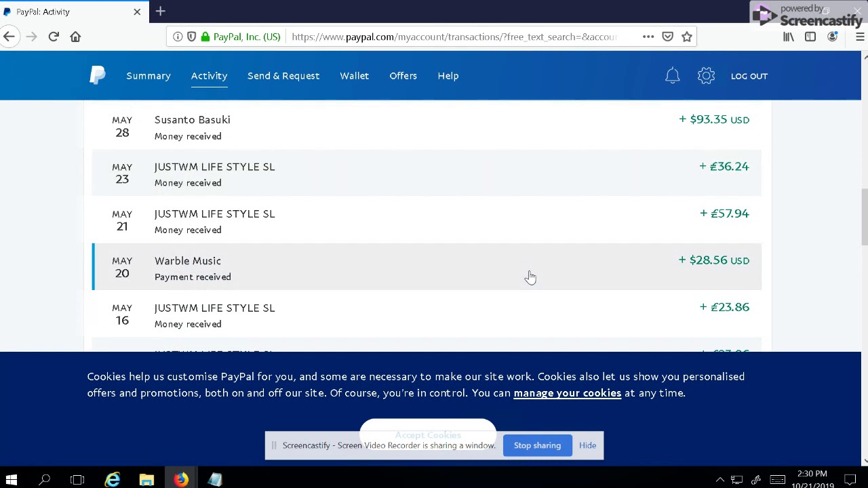Screen dimensions: 868x488
Task: Click the Pocket save icon
Action: 668,37
